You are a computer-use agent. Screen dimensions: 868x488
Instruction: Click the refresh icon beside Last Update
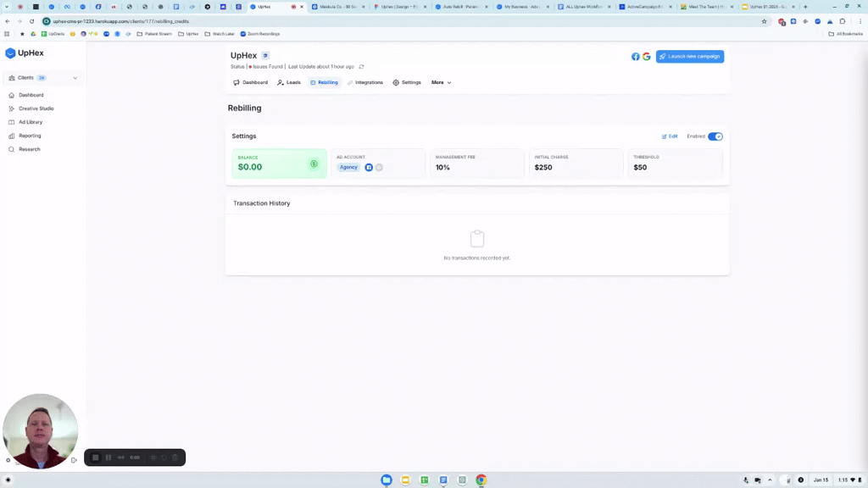362,66
